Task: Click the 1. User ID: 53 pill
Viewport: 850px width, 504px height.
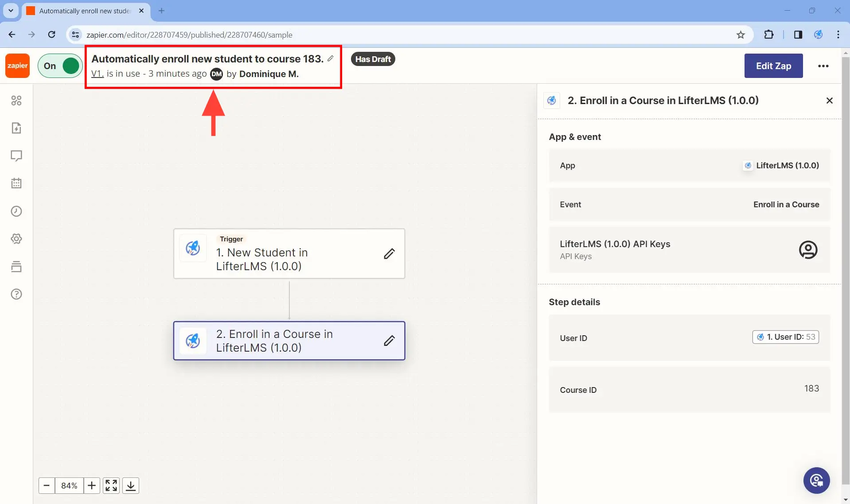Action: pyautogui.click(x=785, y=337)
